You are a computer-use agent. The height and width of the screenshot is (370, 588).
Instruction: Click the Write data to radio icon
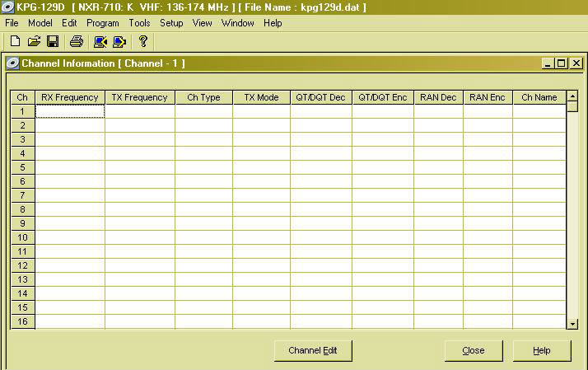[x=119, y=41]
